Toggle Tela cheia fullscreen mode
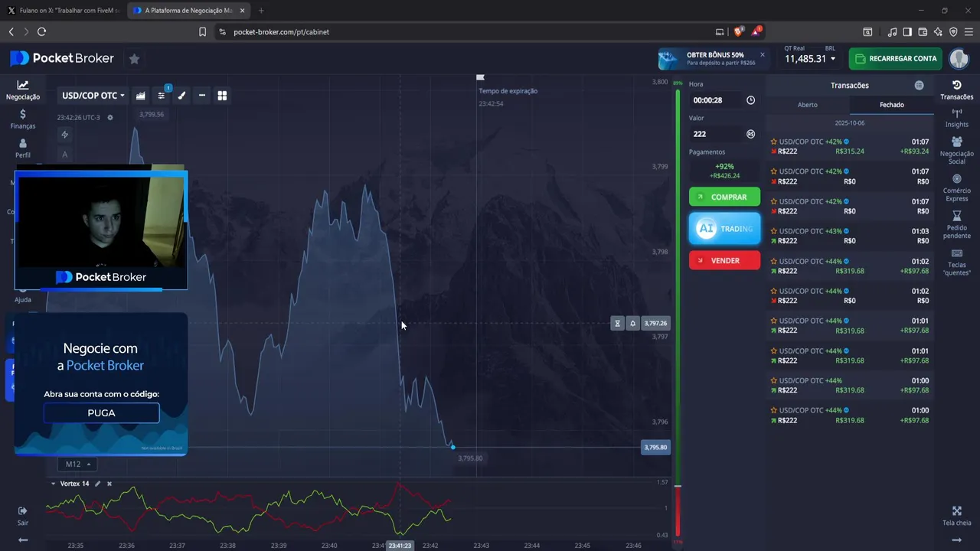The height and width of the screenshot is (551, 980). click(x=957, y=516)
